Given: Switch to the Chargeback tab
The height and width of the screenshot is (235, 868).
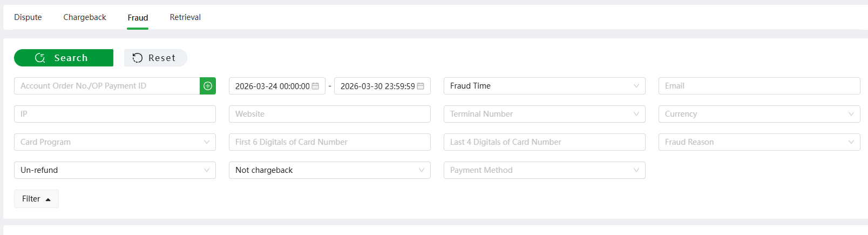Looking at the screenshot, I should click(85, 17).
